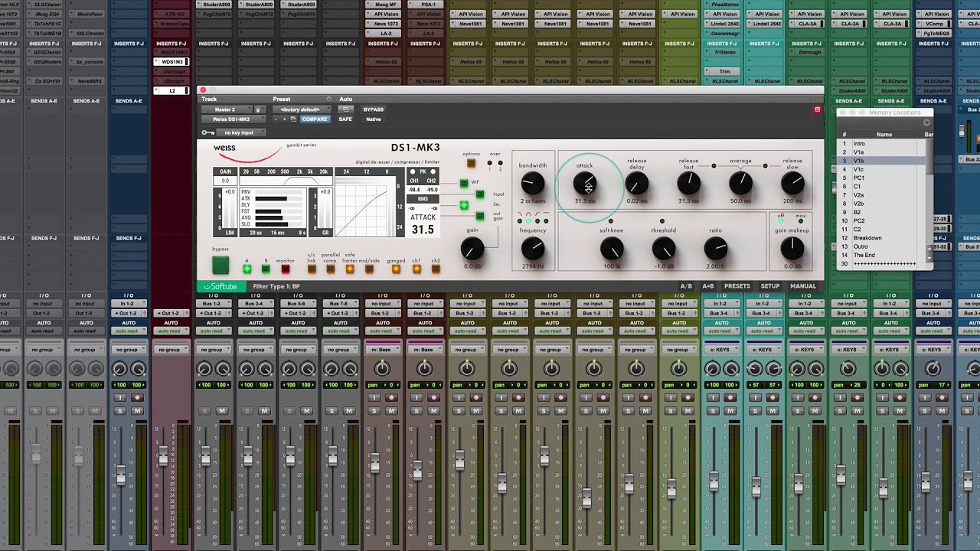The width and height of the screenshot is (980, 551).
Task: Select preset slot B
Action: (266, 269)
